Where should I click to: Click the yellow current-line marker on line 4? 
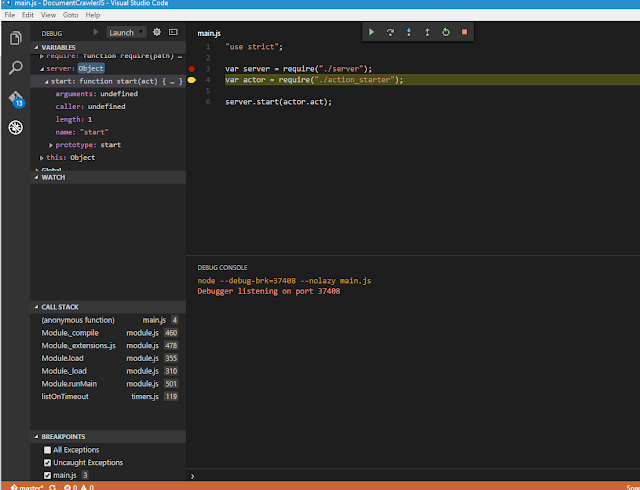191,80
